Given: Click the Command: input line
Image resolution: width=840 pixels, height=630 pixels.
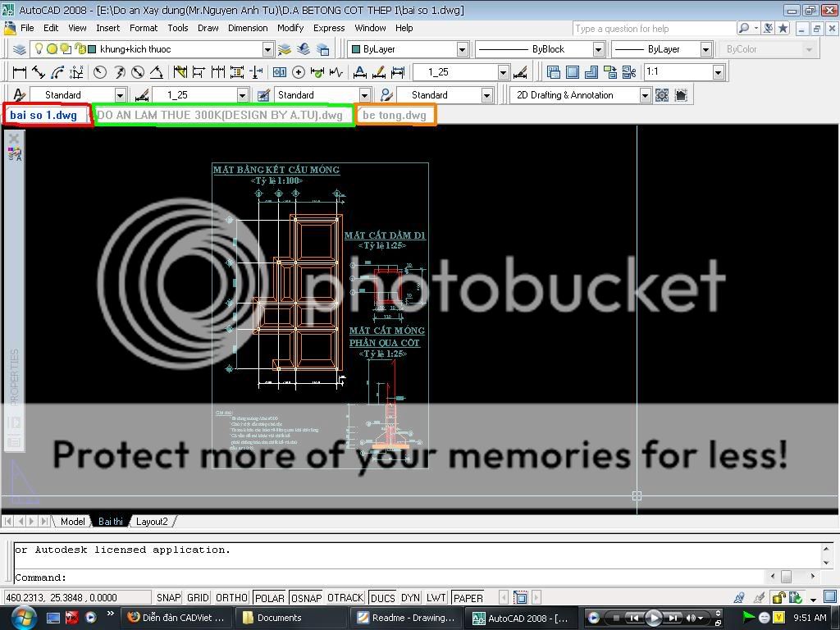Looking at the screenshot, I should 388,577.
